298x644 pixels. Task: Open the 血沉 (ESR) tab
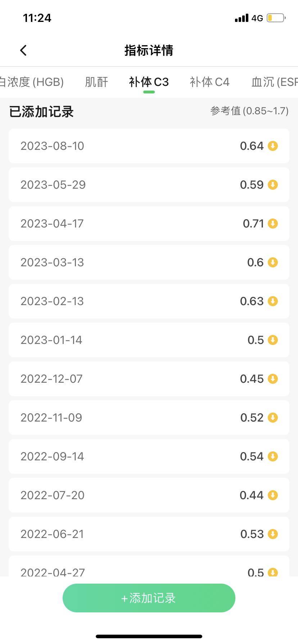pos(274,82)
